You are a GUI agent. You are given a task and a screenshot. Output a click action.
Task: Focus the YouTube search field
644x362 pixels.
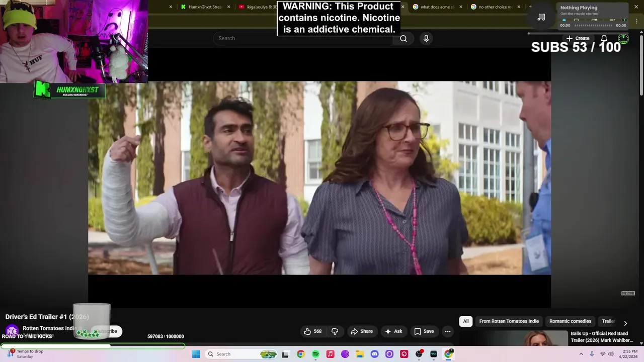(x=303, y=38)
